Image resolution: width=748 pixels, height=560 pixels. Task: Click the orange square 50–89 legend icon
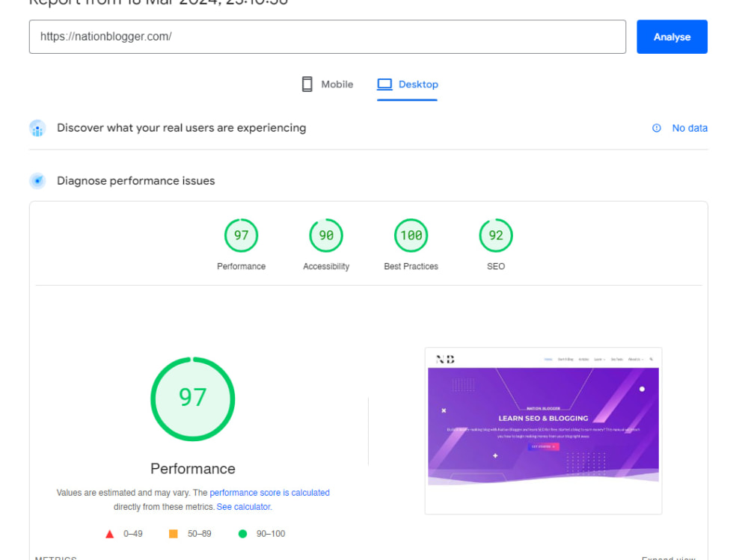(174, 534)
